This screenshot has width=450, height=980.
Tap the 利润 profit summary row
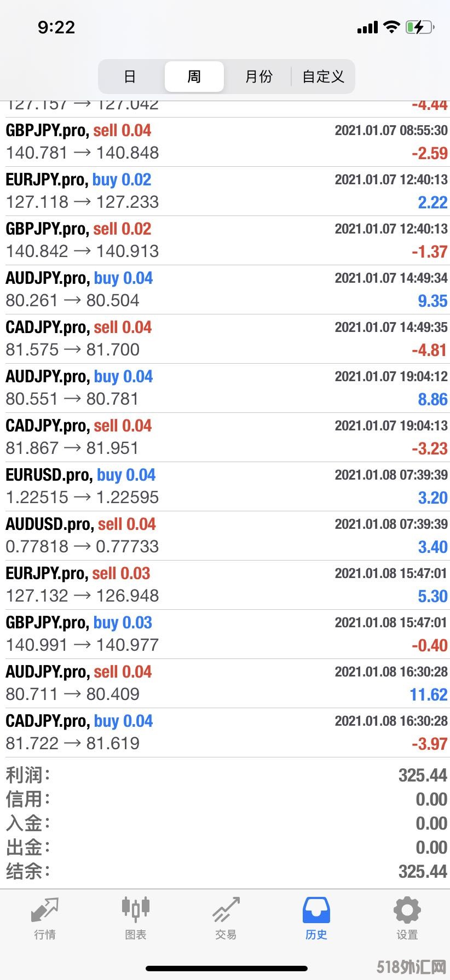point(225,775)
